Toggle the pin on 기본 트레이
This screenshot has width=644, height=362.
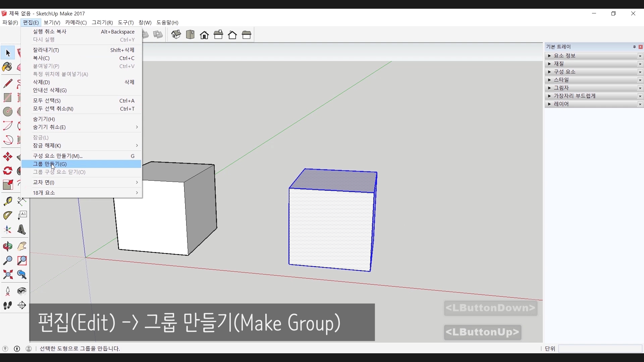tap(634, 47)
